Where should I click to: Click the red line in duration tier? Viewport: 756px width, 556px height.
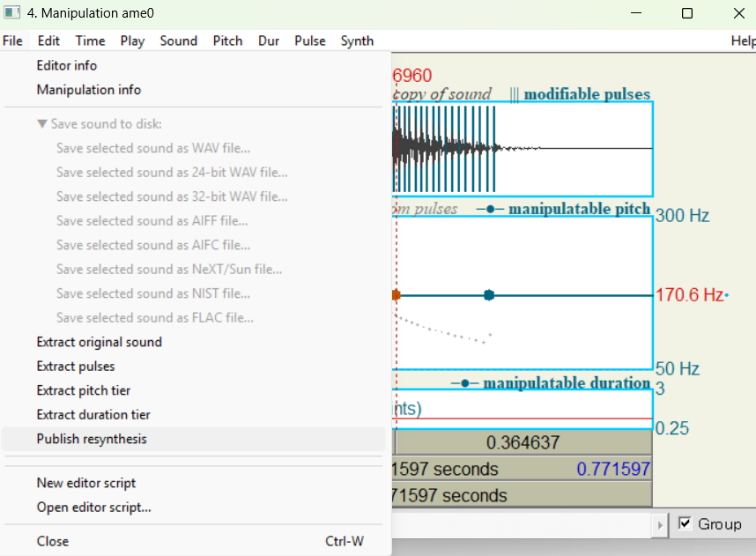(x=523, y=418)
